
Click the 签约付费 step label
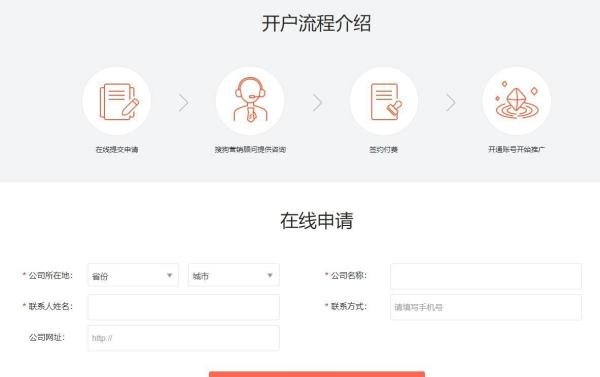pos(383,150)
